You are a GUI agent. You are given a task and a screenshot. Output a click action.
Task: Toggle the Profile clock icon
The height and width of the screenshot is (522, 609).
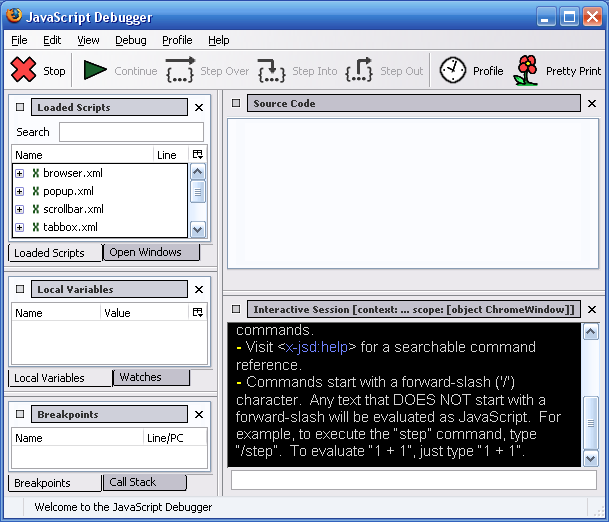(453, 70)
